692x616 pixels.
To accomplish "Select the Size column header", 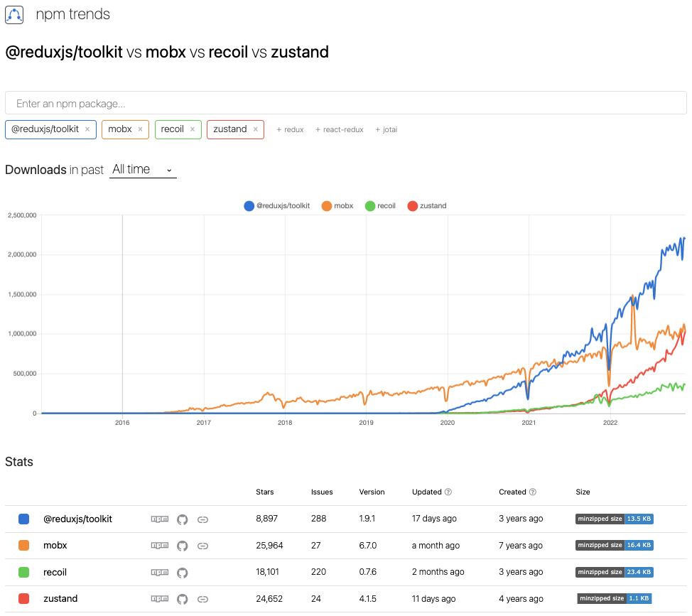I will (x=583, y=492).
